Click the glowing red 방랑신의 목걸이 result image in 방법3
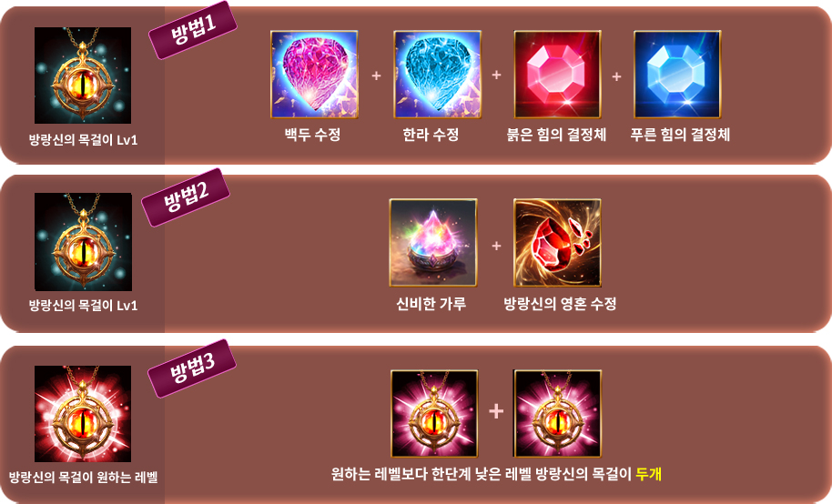This screenshot has height=504, width=832. pos(83,413)
